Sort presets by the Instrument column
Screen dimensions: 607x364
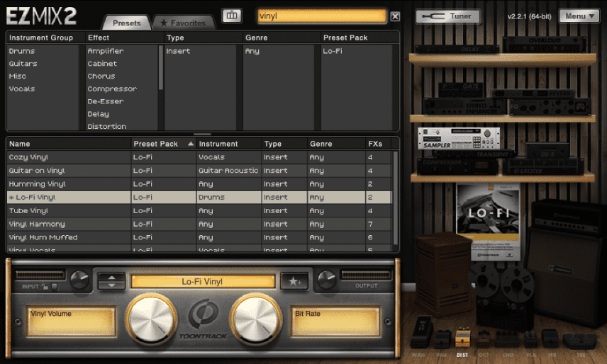click(228, 144)
